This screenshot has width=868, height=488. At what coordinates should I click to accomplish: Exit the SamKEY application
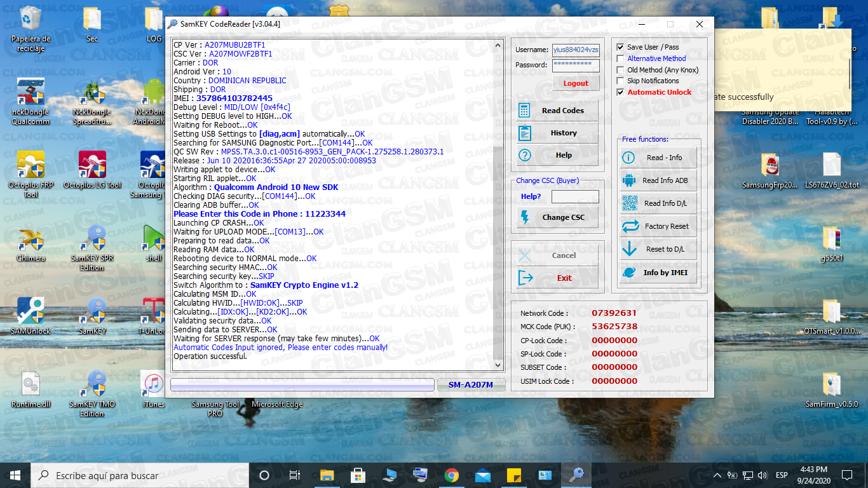pos(557,278)
